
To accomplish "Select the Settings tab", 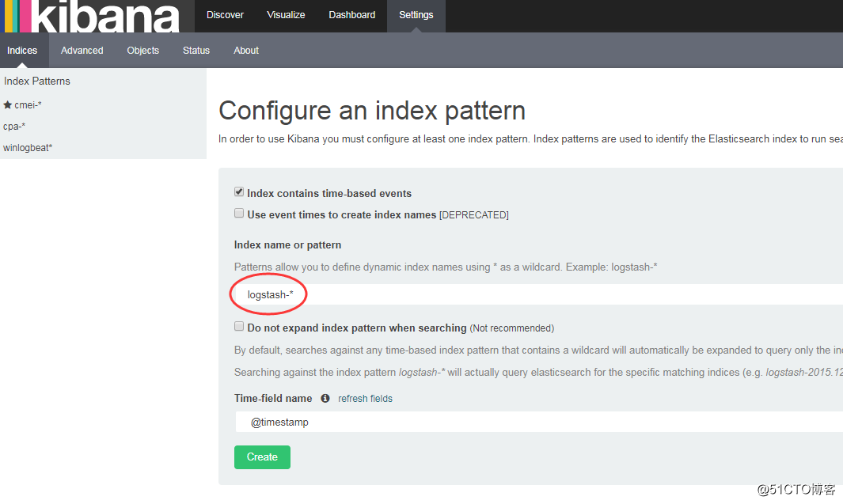I will 416,15.
